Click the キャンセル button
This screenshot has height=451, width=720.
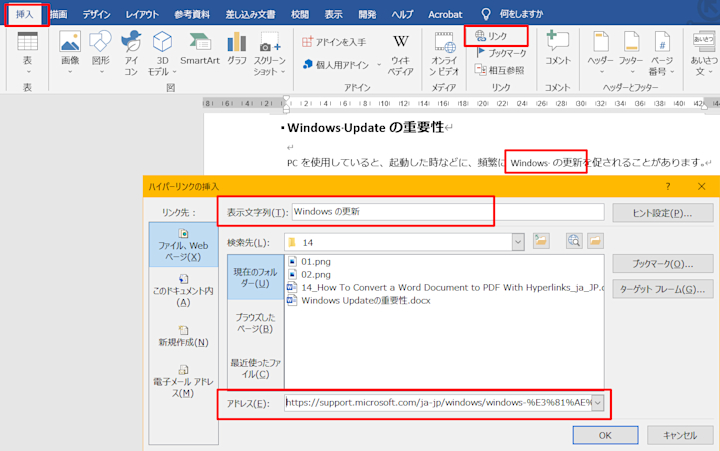pyautogui.click(x=680, y=435)
